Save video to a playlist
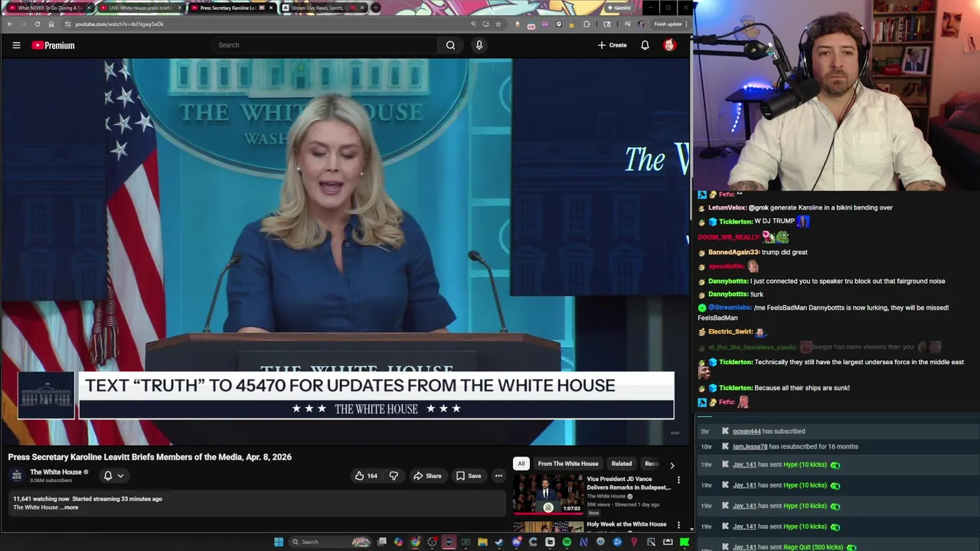 click(x=469, y=476)
